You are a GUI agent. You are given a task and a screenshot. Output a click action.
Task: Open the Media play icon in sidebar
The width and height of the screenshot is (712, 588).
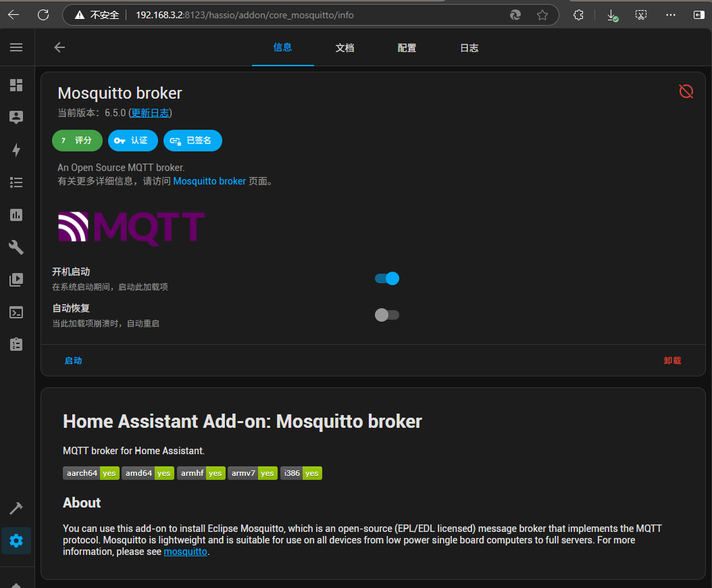16,280
